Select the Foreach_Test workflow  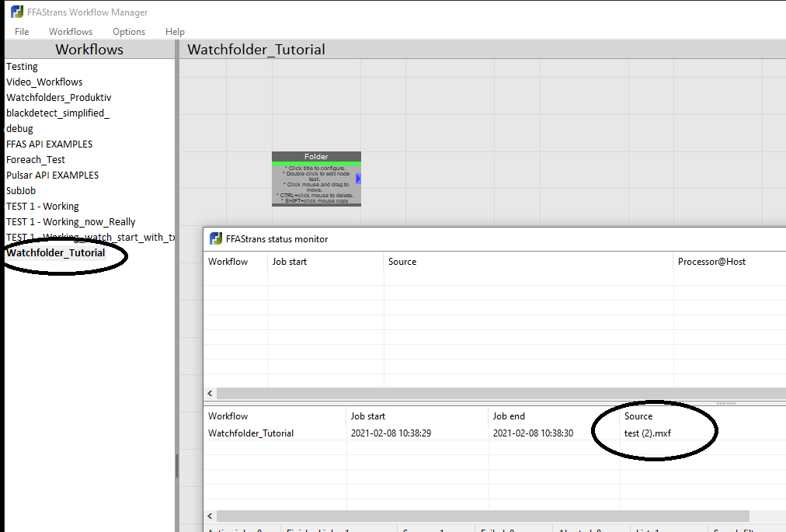(x=36, y=159)
